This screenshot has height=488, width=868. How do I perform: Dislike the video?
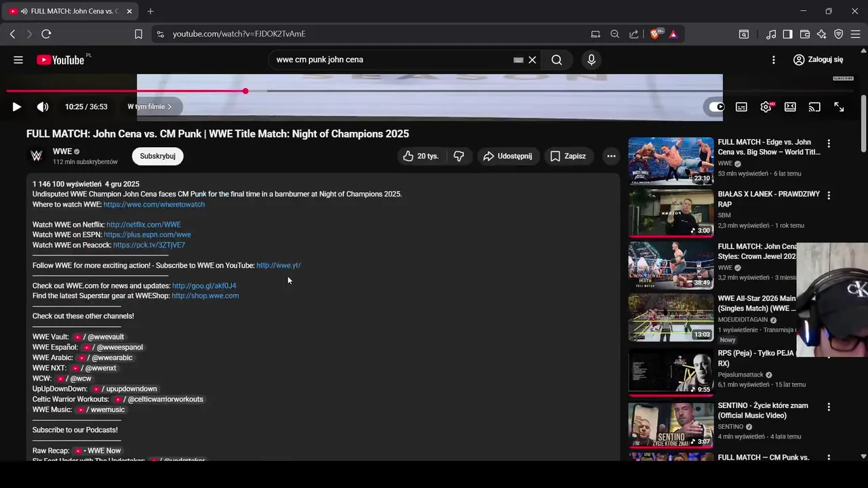click(459, 156)
